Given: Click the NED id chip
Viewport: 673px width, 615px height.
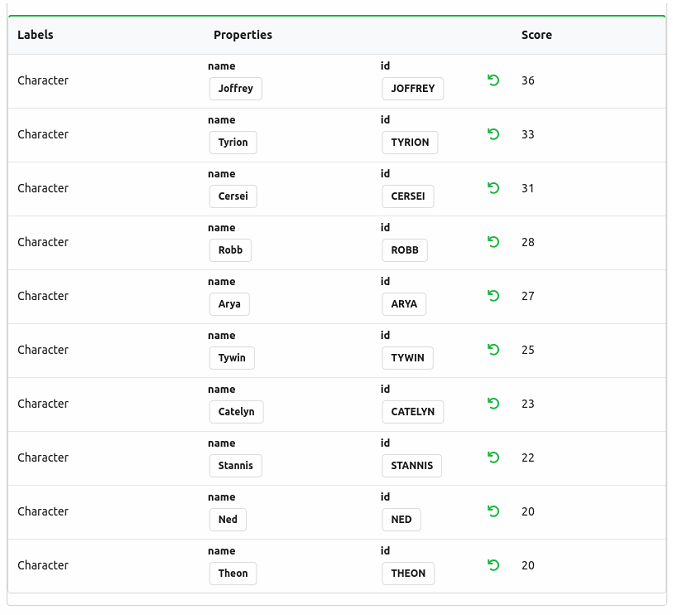Looking at the screenshot, I should pos(401,519).
